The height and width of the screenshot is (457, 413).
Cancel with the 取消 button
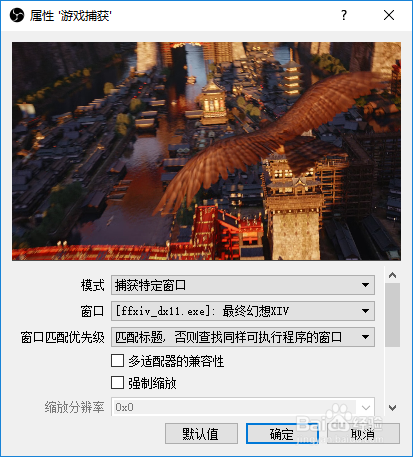pos(363,434)
